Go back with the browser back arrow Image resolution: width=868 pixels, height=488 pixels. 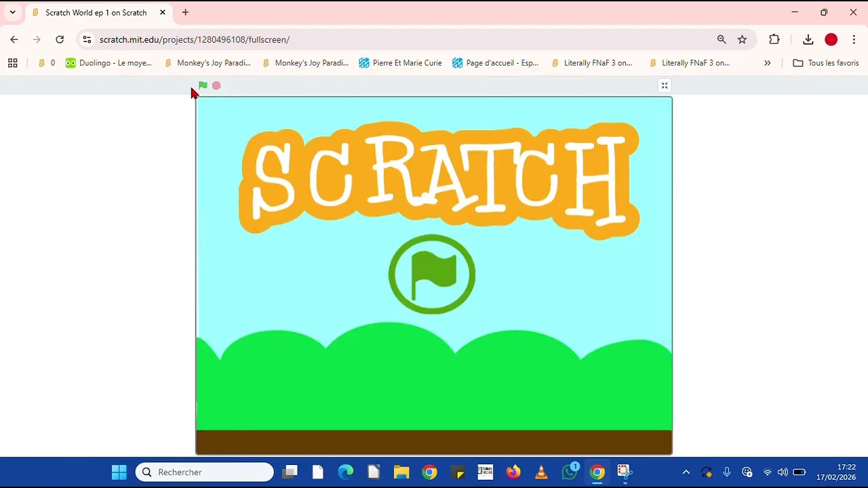tap(14, 39)
